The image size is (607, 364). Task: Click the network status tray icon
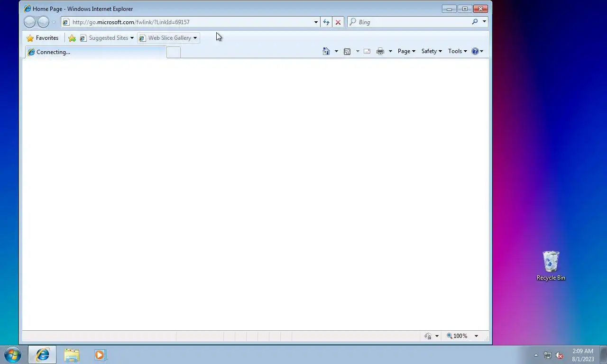pyautogui.click(x=548, y=355)
